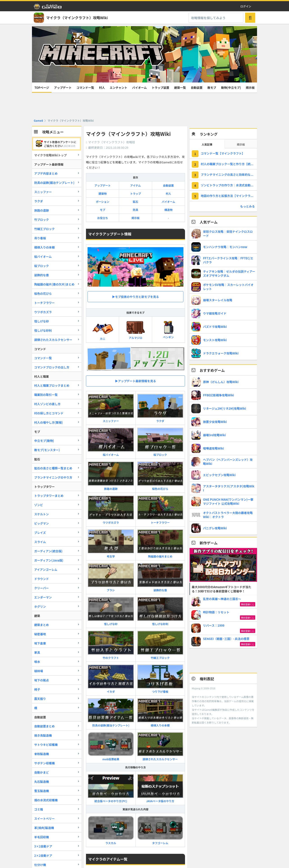
Task: Focus the 攻略情報を探してみよう search field
Action: (x=216, y=18)
